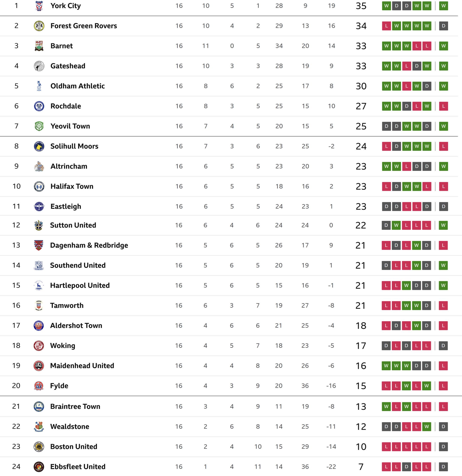Click the Solihull Moors club logo
This screenshot has width=462, height=476.
[x=39, y=146]
